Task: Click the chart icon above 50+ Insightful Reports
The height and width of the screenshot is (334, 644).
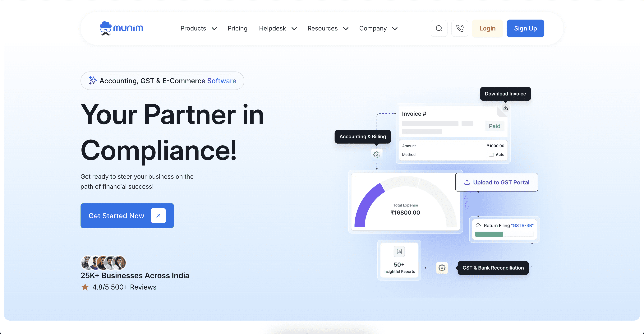Action: tap(399, 252)
